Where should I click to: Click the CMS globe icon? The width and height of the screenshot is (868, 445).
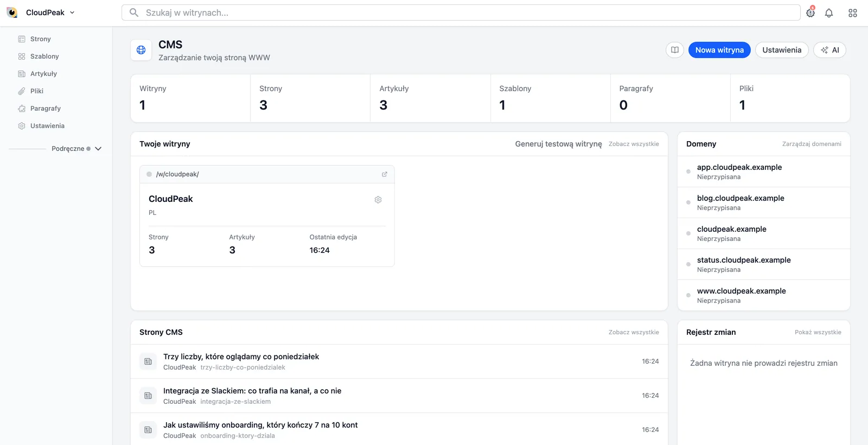pos(141,50)
